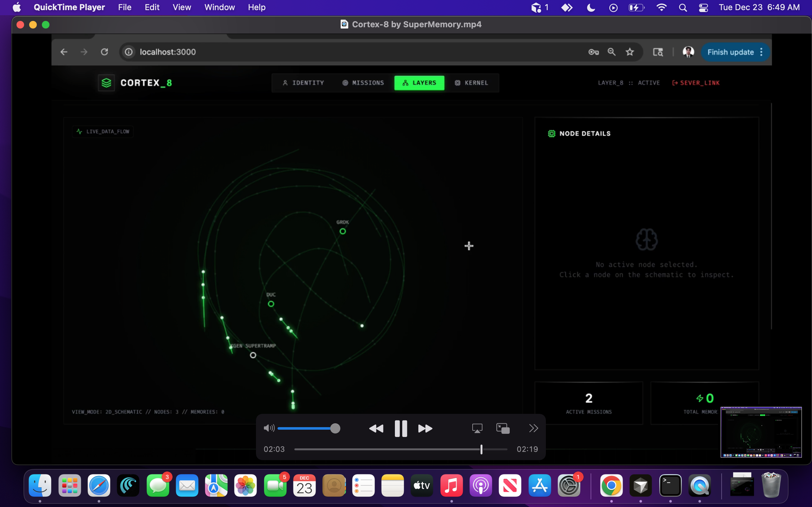
Task: Mute audio with the speaker icon
Action: (x=269, y=428)
